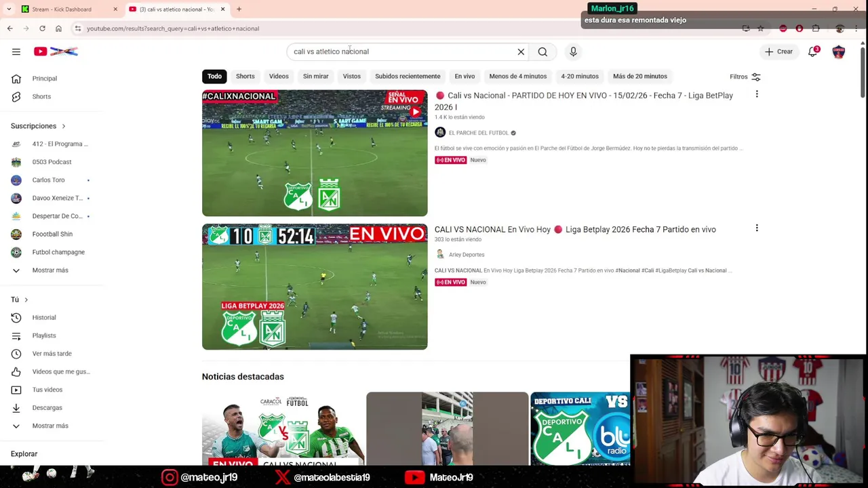Open Descargas in sidebar
Viewport: 868px width, 488px height.
[47, 407]
